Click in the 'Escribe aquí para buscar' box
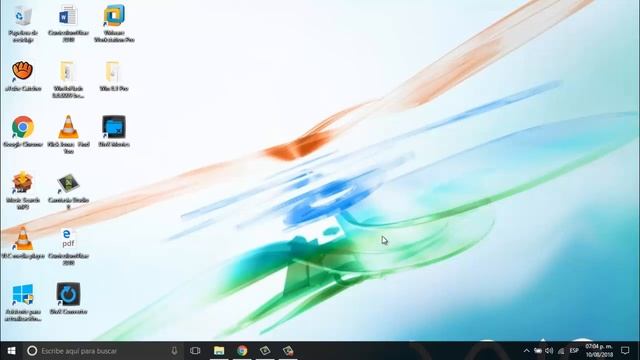Viewport: 640px width, 360px height. pyautogui.click(x=102, y=351)
